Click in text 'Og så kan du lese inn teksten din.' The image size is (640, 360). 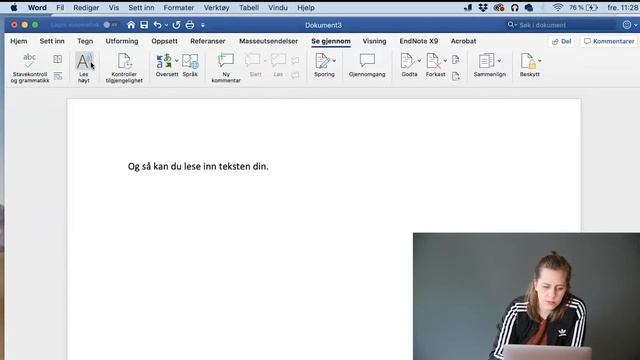coord(198,167)
